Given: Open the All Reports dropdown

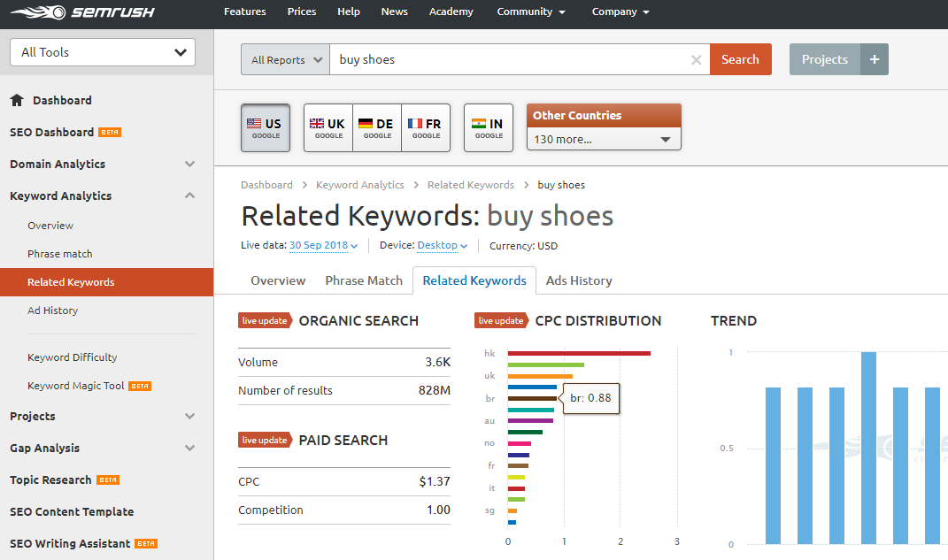Looking at the screenshot, I should click(x=285, y=59).
